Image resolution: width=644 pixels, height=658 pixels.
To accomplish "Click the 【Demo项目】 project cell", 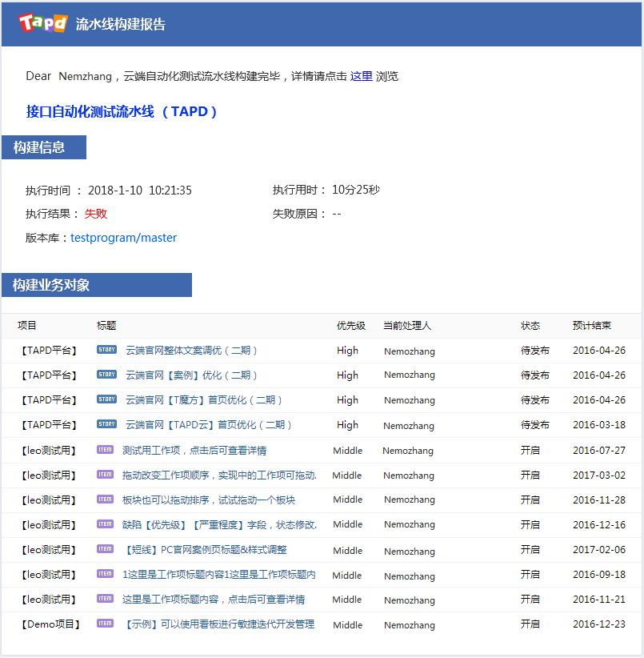I will coord(50,624).
